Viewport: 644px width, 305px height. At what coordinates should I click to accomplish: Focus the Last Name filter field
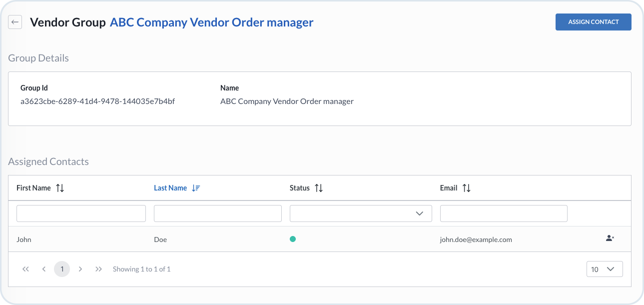click(217, 213)
